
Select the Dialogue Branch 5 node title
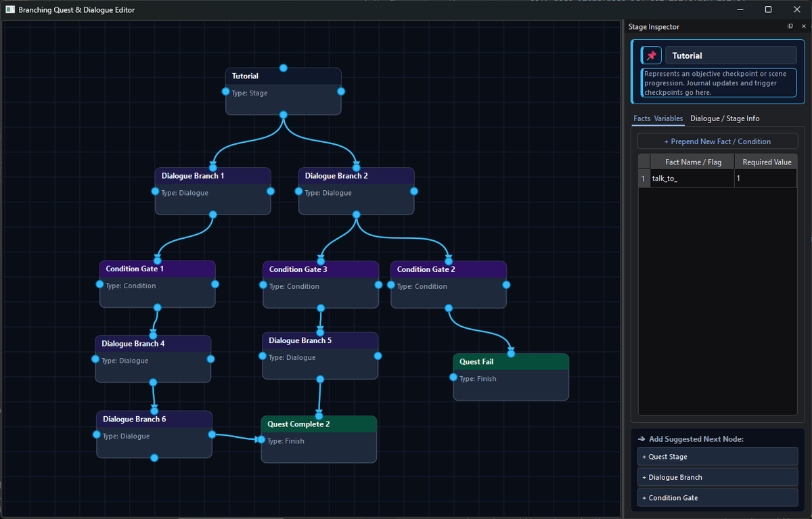[300, 340]
